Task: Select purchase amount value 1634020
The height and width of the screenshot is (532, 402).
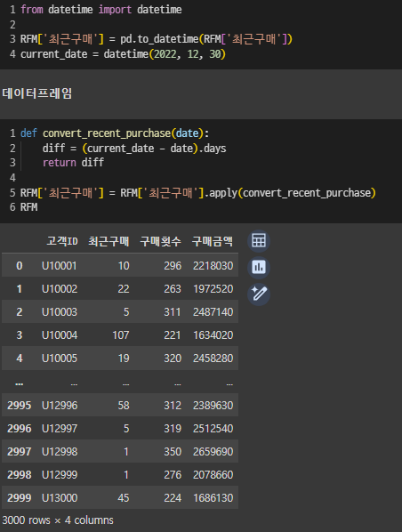Action: (x=213, y=335)
